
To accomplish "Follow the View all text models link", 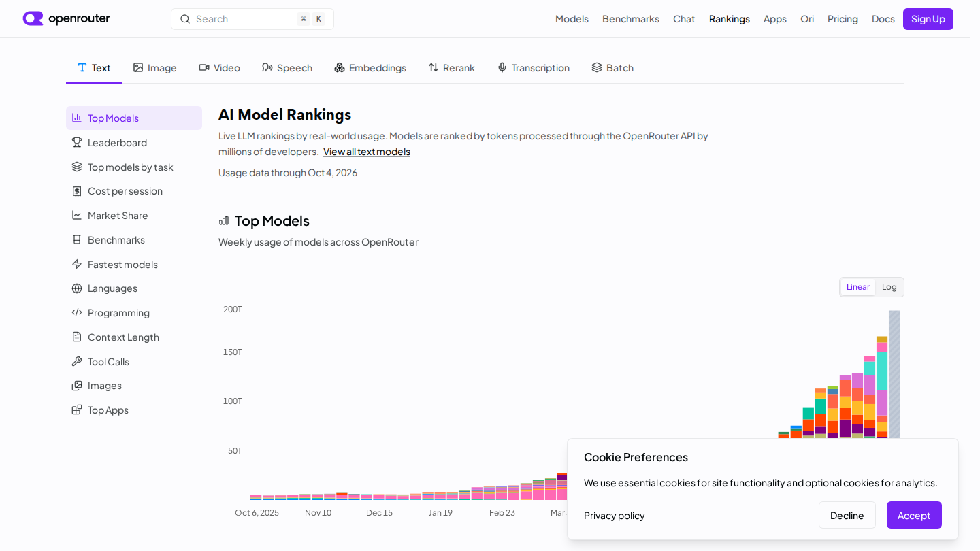I will tap(367, 152).
